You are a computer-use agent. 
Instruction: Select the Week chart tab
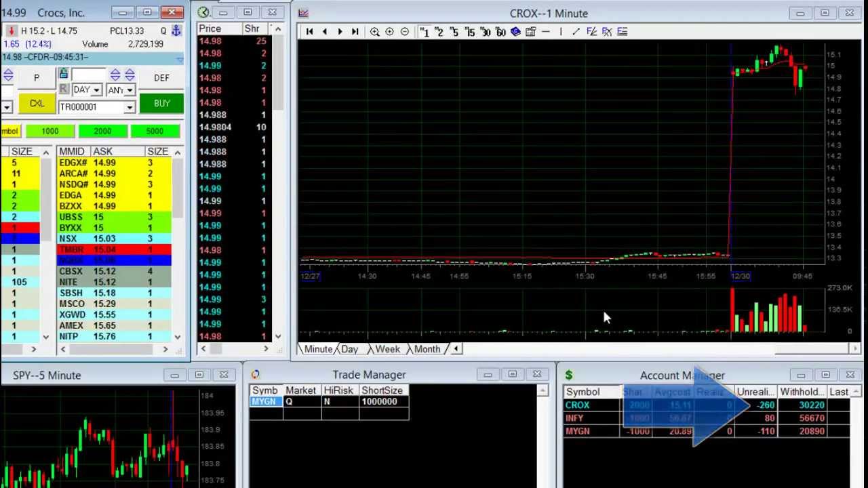387,349
